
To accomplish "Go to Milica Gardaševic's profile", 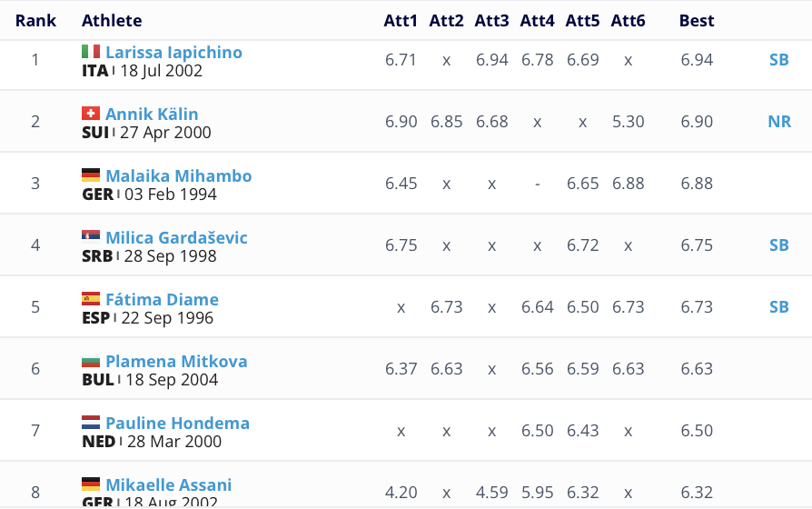I will (176, 238).
